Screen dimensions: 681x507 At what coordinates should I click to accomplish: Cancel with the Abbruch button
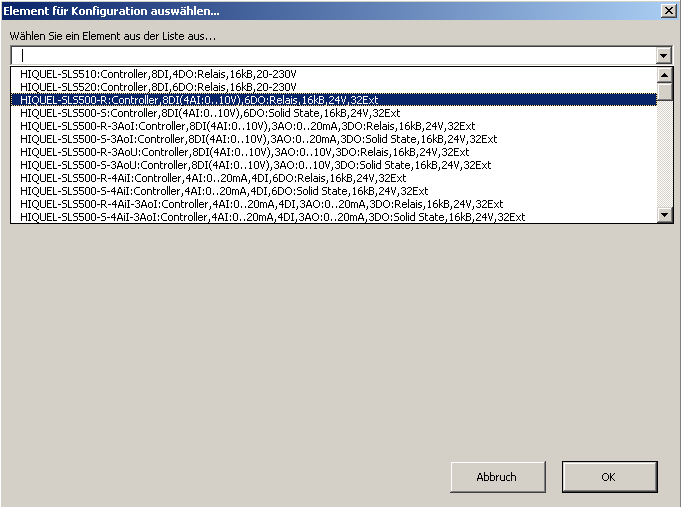[x=498, y=477]
